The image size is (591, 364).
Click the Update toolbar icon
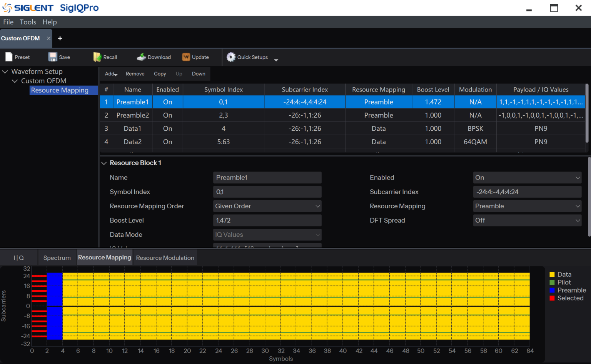click(186, 57)
